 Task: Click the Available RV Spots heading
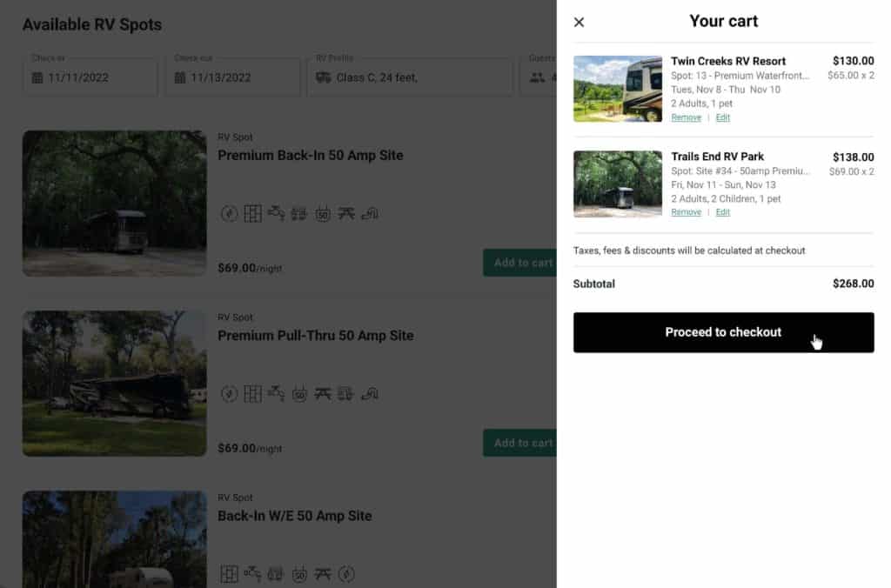92,25
